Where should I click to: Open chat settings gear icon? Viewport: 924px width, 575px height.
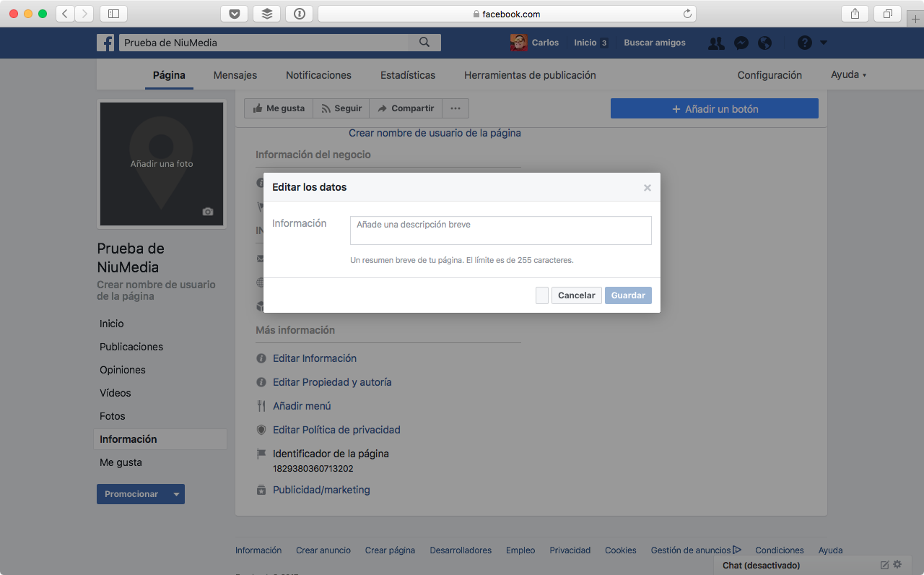(x=897, y=565)
